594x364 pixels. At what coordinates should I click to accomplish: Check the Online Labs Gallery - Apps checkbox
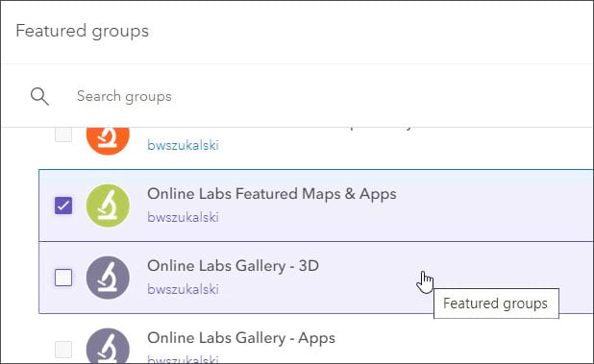(63, 350)
